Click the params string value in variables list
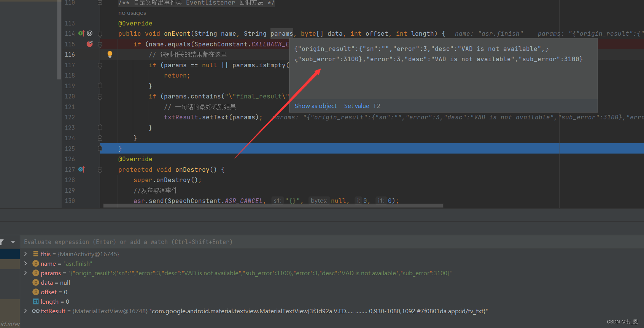The width and height of the screenshot is (644, 328). click(x=260, y=273)
